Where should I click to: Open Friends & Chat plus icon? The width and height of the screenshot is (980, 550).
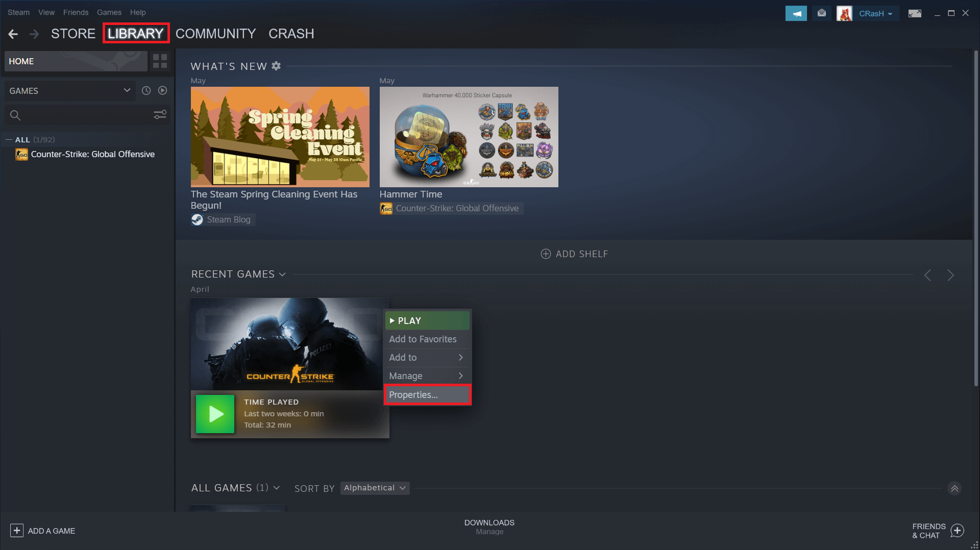pyautogui.click(x=958, y=531)
